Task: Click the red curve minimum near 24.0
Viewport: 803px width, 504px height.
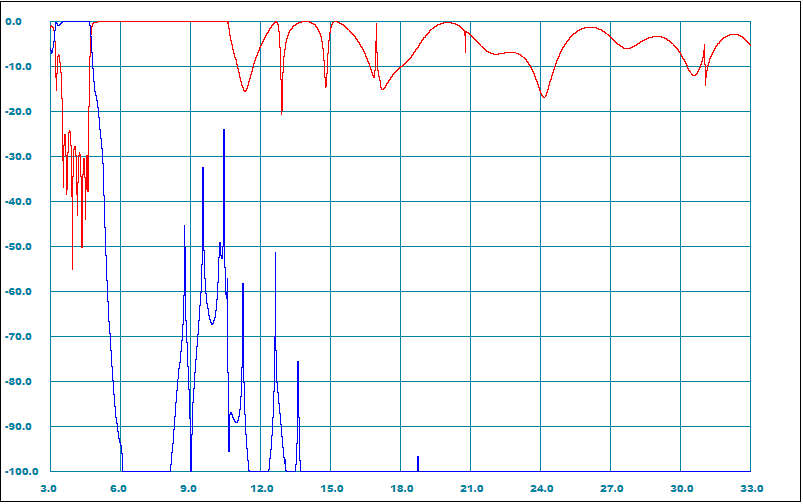Action: click(x=543, y=96)
